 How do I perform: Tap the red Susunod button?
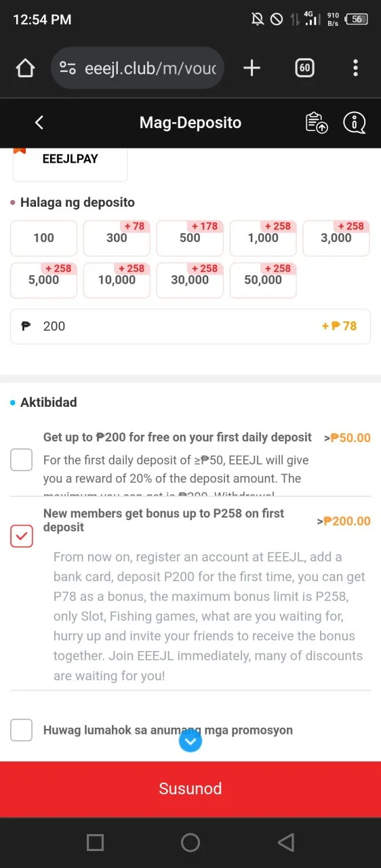(x=190, y=789)
